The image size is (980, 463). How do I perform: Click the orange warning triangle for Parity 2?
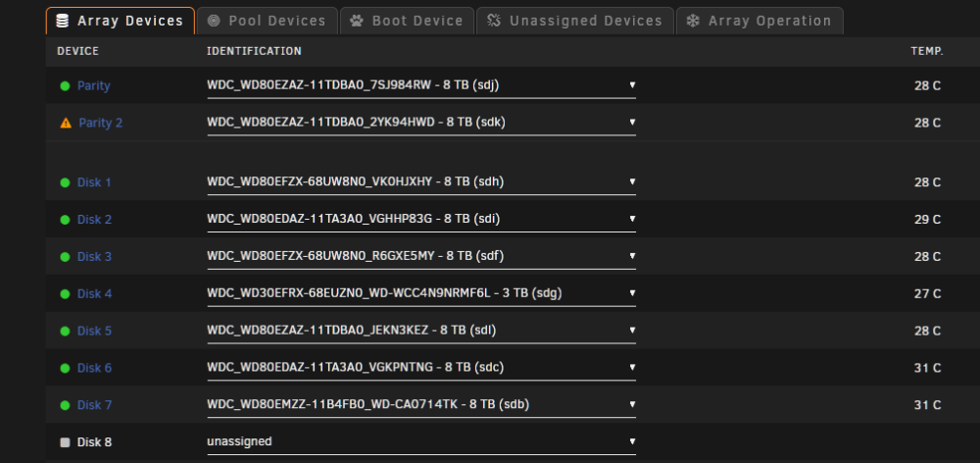tap(66, 123)
